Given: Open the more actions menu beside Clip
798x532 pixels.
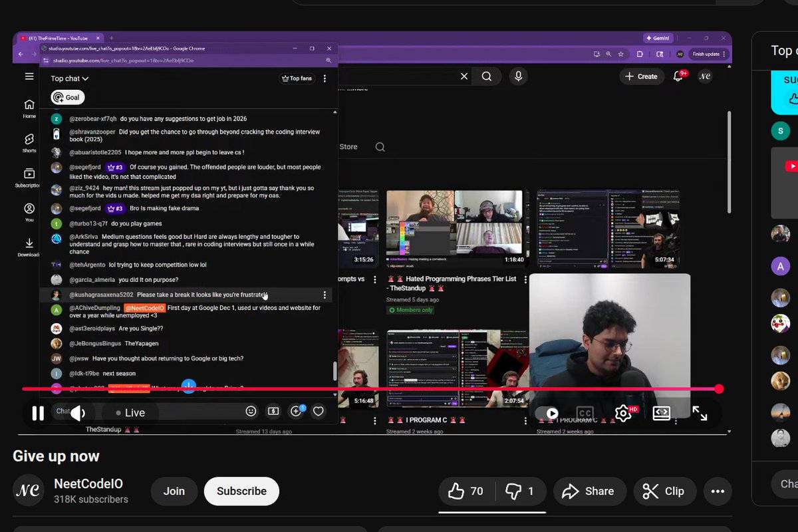Looking at the screenshot, I should pos(718,491).
